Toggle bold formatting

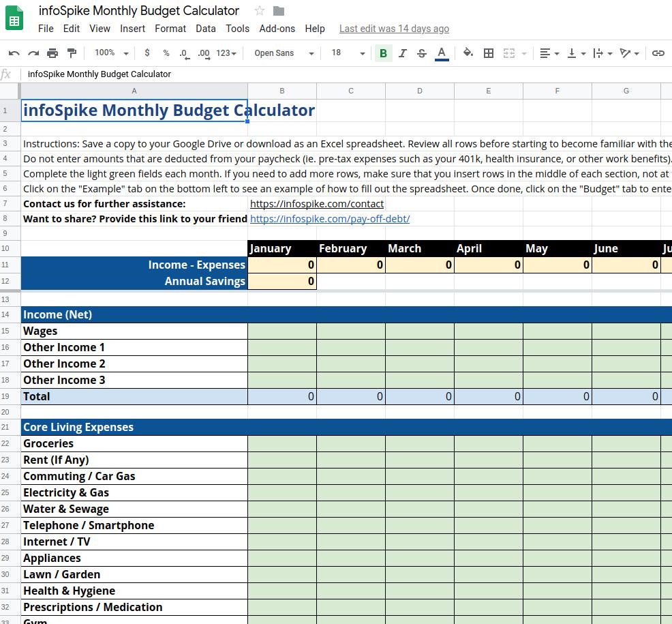pos(384,53)
